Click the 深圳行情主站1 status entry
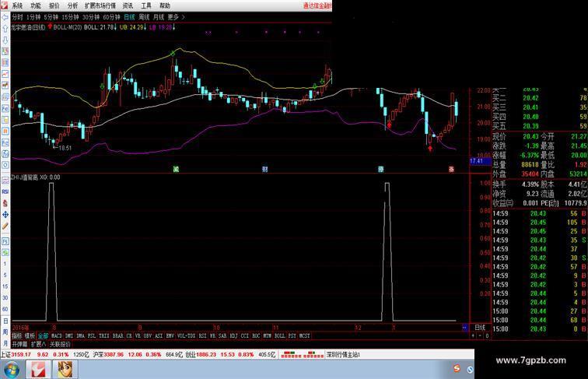This screenshot has height=379, width=588. click(344, 354)
